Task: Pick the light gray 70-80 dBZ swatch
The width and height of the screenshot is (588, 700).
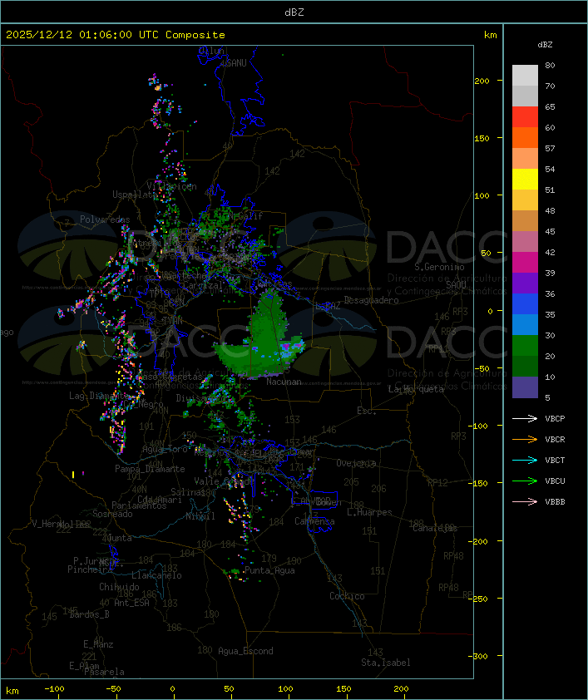Action: coord(525,76)
